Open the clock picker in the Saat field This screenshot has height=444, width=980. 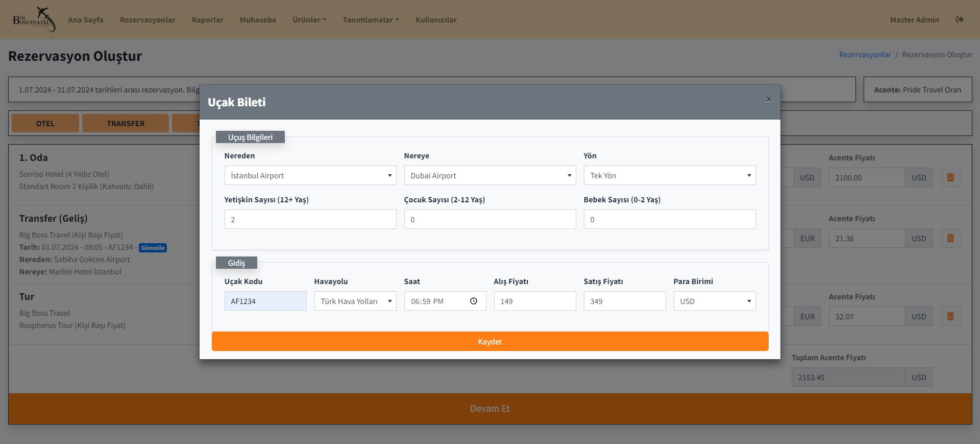474,301
